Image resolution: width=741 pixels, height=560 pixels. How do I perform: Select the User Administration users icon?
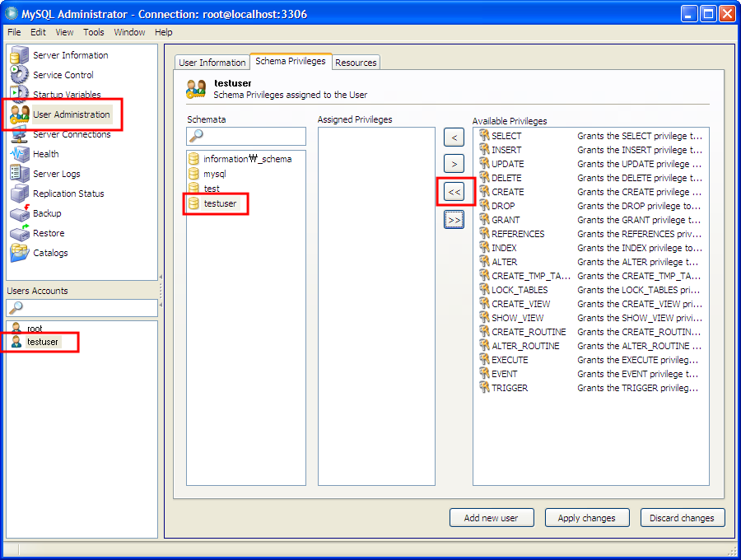coord(20,114)
